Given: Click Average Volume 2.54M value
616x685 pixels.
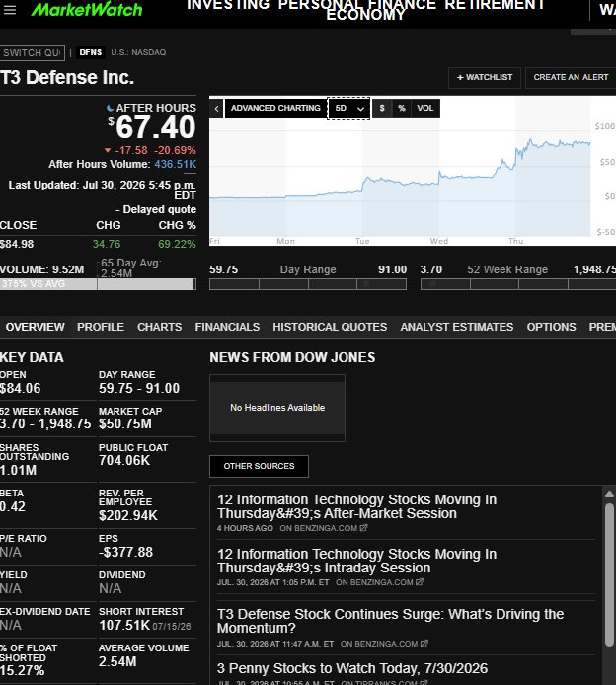Looking at the screenshot, I should (x=117, y=662).
